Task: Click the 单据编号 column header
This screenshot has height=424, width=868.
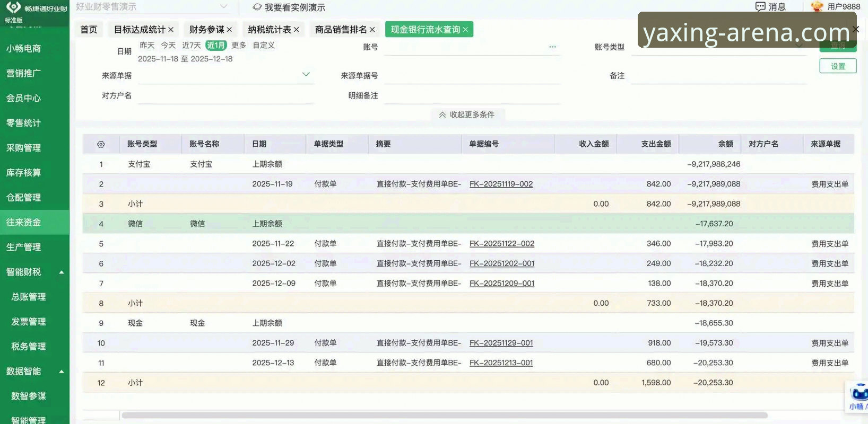Action: tap(508, 144)
